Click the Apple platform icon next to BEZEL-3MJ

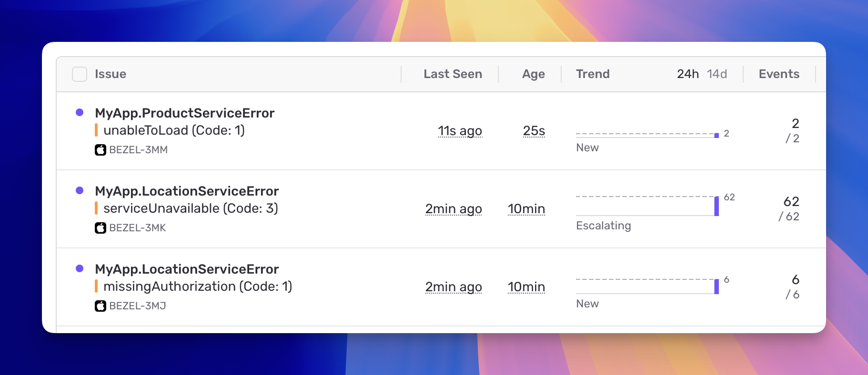tap(100, 306)
